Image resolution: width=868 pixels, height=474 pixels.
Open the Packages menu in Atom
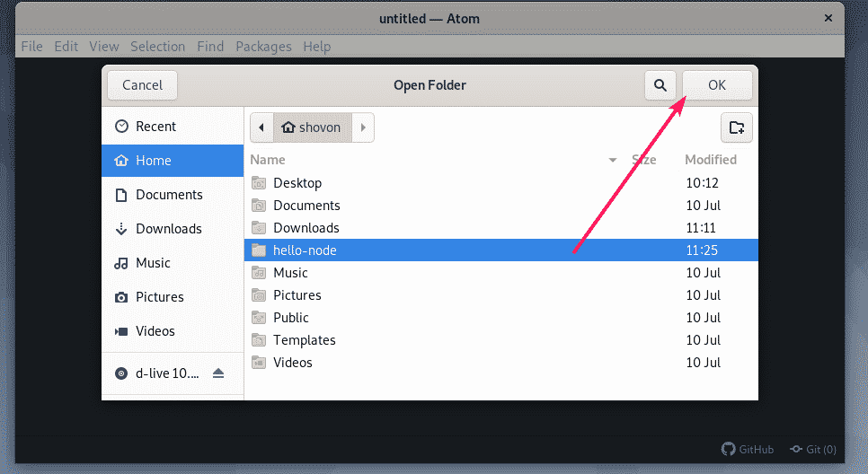point(263,47)
